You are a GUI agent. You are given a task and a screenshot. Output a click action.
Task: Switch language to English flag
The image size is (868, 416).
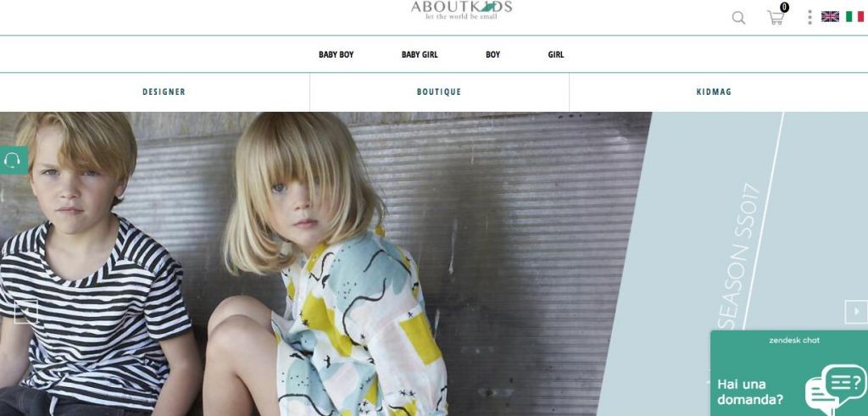click(830, 17)
